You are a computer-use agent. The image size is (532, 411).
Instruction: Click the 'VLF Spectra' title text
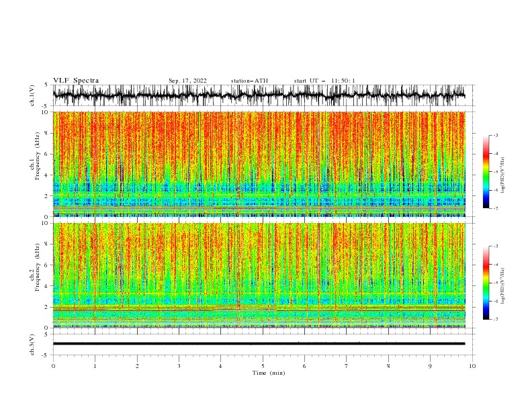point(76,81)
